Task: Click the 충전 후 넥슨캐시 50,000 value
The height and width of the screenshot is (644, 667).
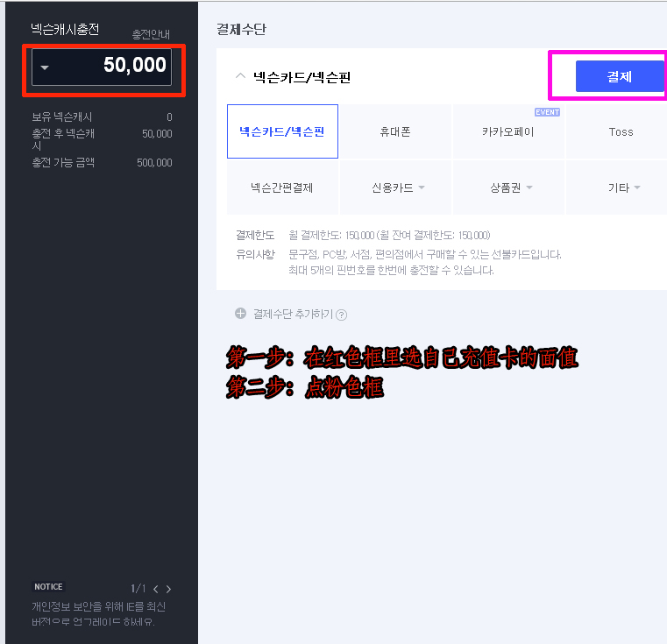Action: 157,133
